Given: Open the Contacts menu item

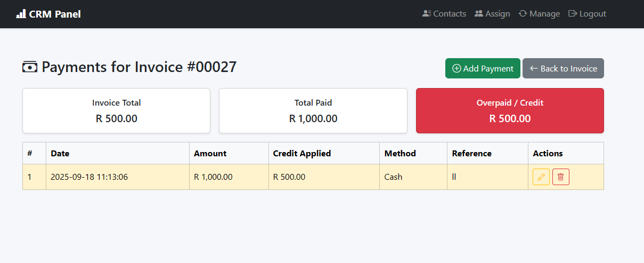Looking at the screenshot, I should [x=444, y=14].
